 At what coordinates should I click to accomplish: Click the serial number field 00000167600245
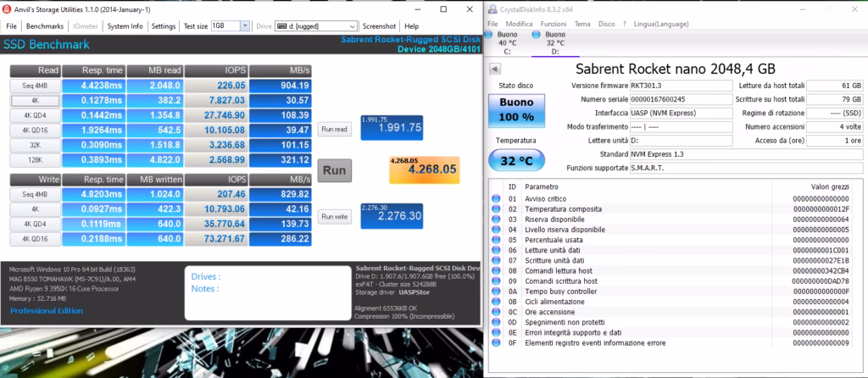tap(681, 100)
